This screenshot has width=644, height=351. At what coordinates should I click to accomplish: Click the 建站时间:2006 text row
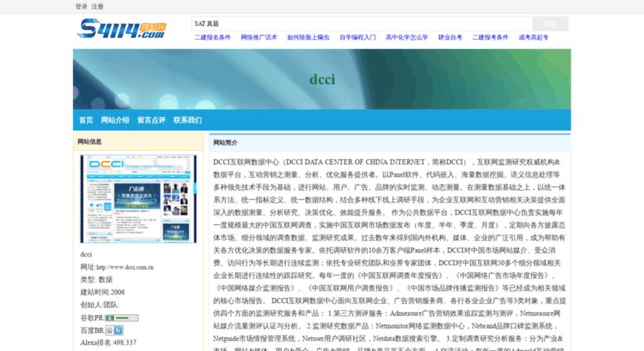coord(103,292)
